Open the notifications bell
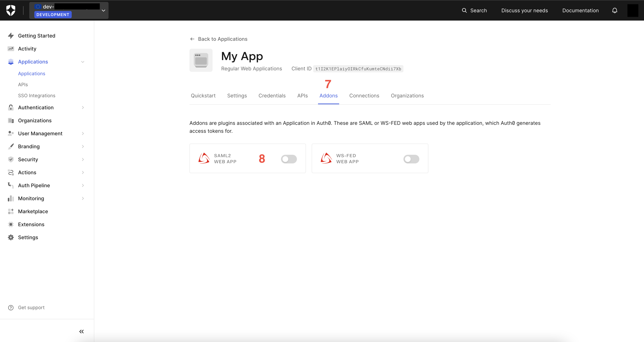Image resolution: width=644 pixels, height=342 pixels. pos(615,10)
